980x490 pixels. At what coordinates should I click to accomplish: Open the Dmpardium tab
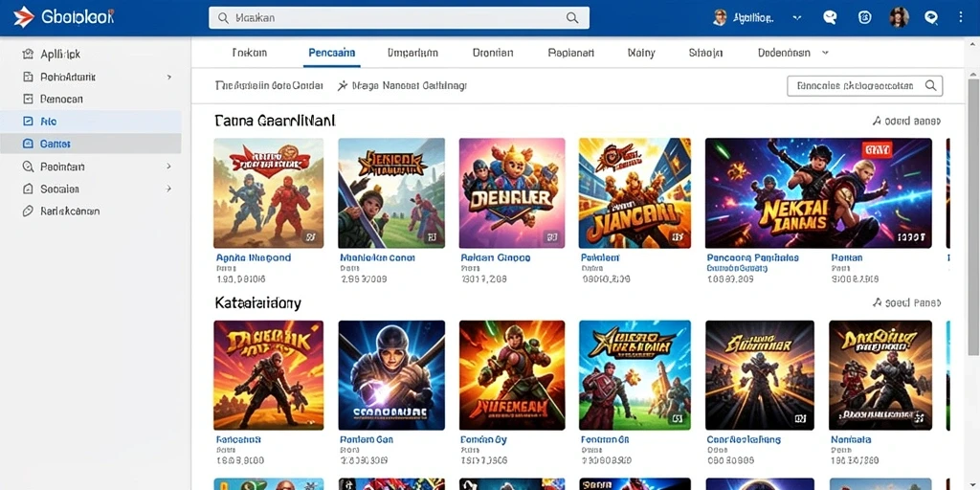pyautogui.click(x=412, y=54)
